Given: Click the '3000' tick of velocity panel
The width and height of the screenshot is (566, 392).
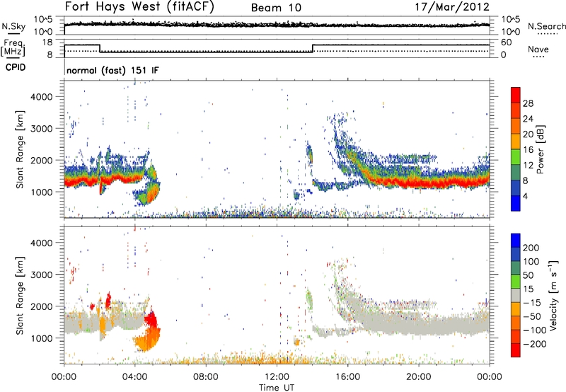Looking at the screenshot, I should pyautogui.click(x=41, y=275).
